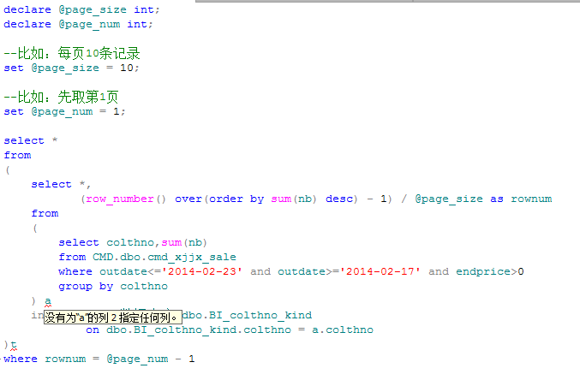Viewport: 580px width, 392px height.
Task: Click the CMD.dbo.cmd_xjjx_sale table name
Action: 164,257
